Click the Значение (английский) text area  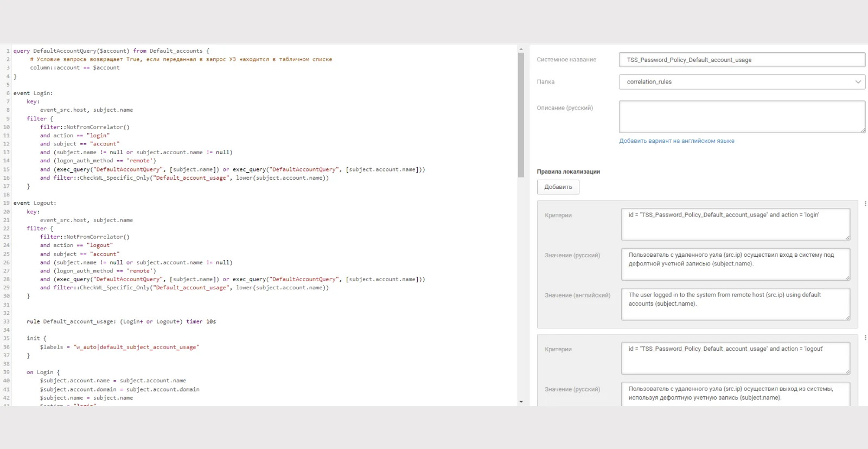736,304
